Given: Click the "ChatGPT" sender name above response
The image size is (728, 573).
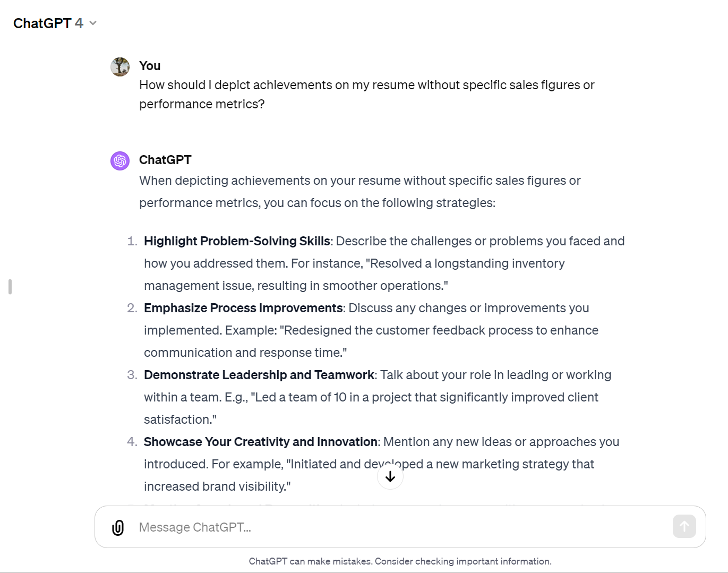Looking at the screenshot, I should [165, 160].
